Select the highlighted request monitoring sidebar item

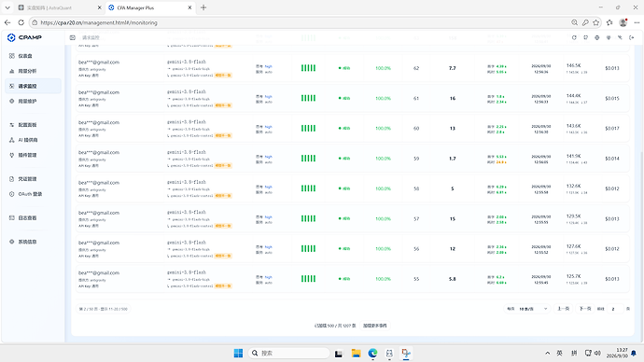pyautogui.click(x=33, y=86)
